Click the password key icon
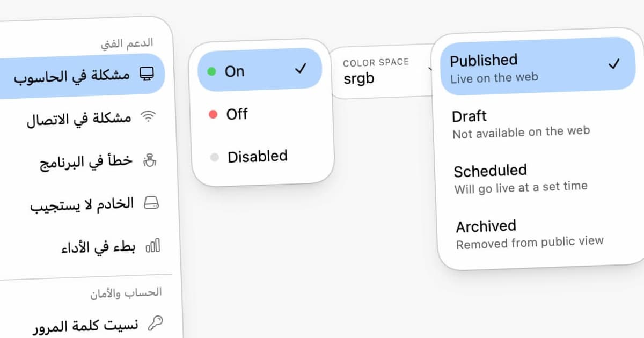This screenshot has width=644, height=338. tap(156, 323)
